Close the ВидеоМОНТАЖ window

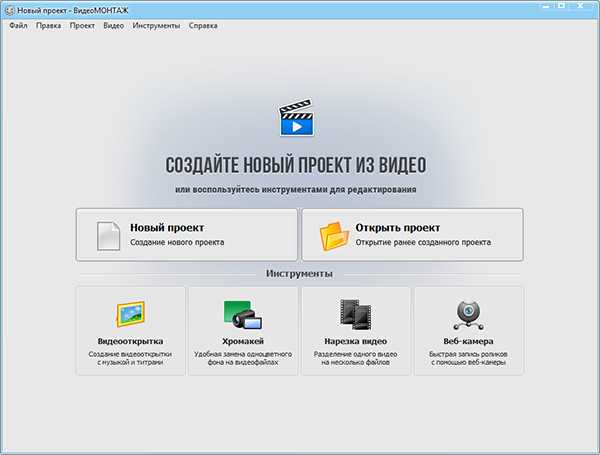pos(580,5)
